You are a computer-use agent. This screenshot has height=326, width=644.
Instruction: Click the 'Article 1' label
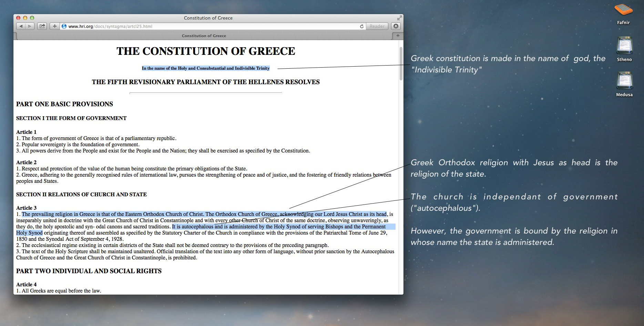click(26, 132)
